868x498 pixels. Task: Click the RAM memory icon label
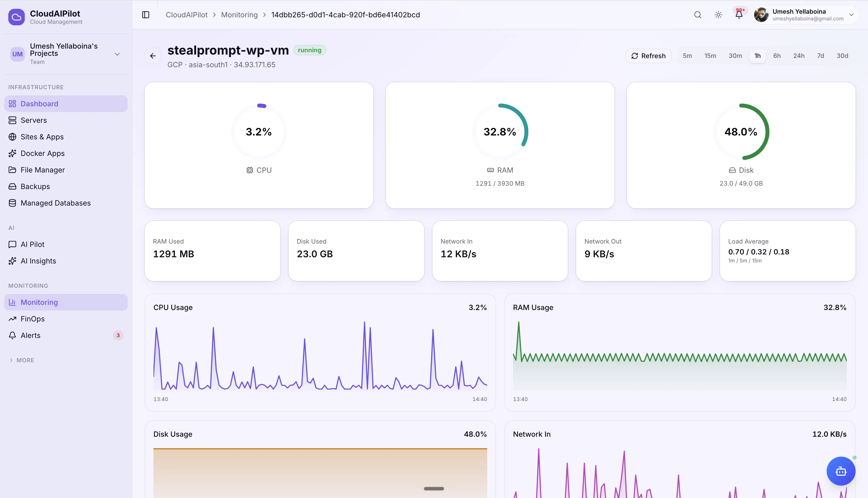pyautogui.click(x=500, y=170)
